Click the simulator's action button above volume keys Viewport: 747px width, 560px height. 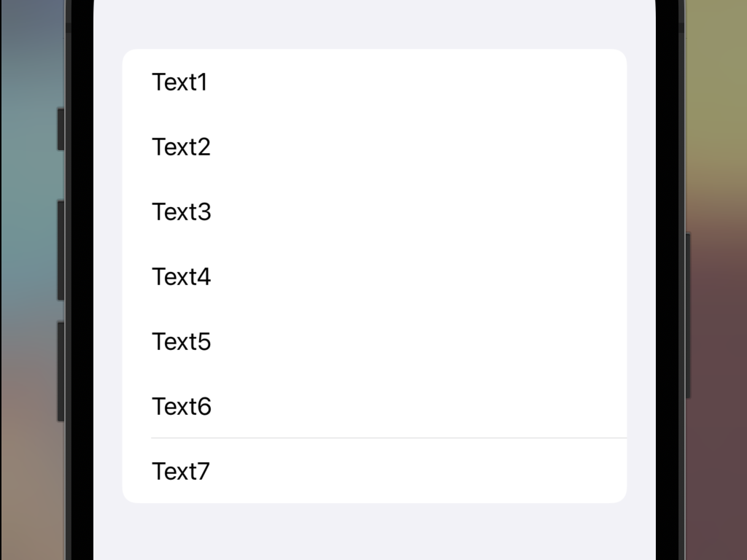[61, 130]
